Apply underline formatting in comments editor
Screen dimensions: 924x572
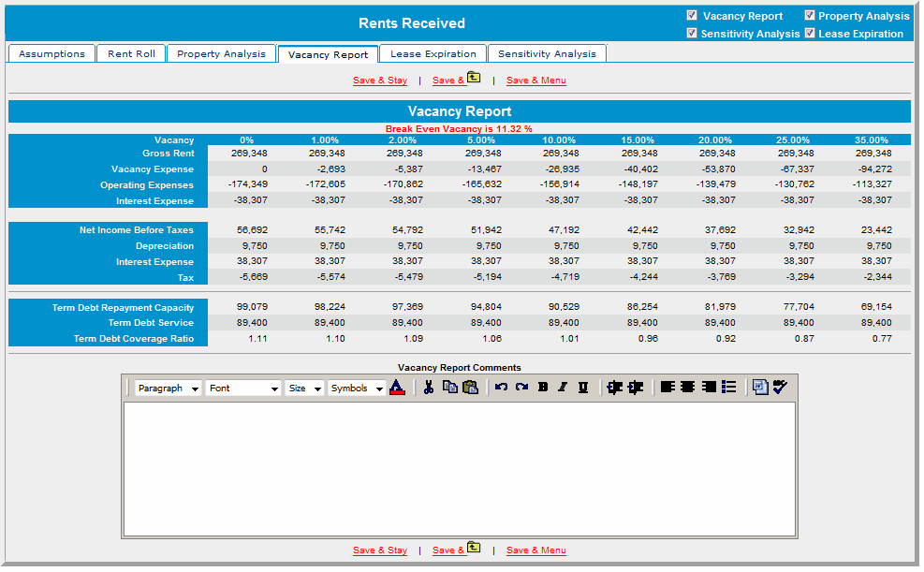583,388
